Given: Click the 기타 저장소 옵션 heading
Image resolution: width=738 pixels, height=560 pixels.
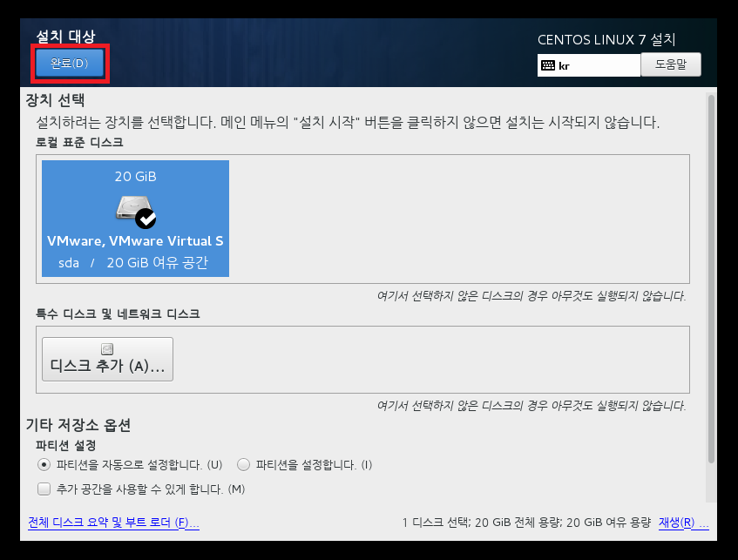Looking at the screenshot, I should pos(78,425).
